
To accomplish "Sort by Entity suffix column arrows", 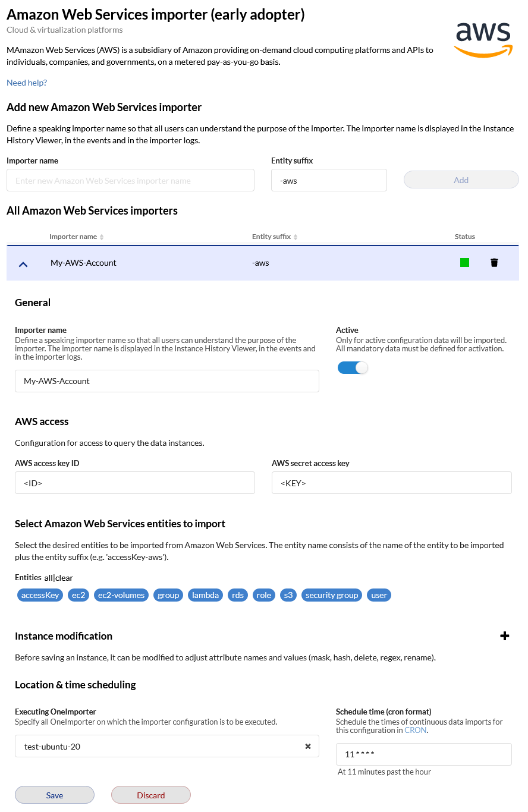I will click(296, 237).
